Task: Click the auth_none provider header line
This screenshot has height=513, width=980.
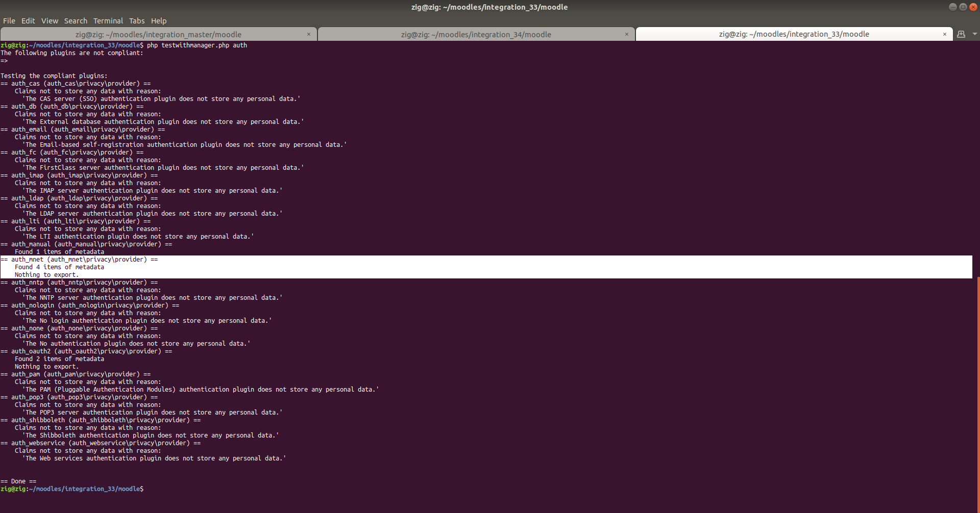Action: tap(79, 328)
